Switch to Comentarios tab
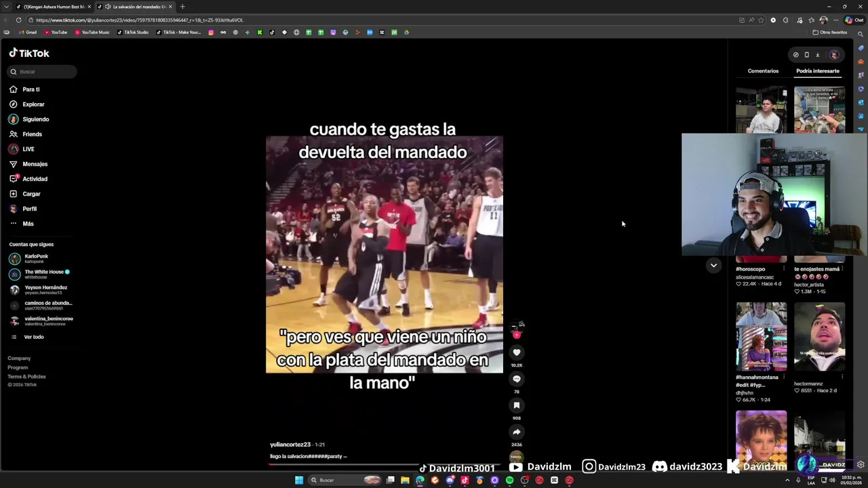868x488 pixels. coord(763,71)
